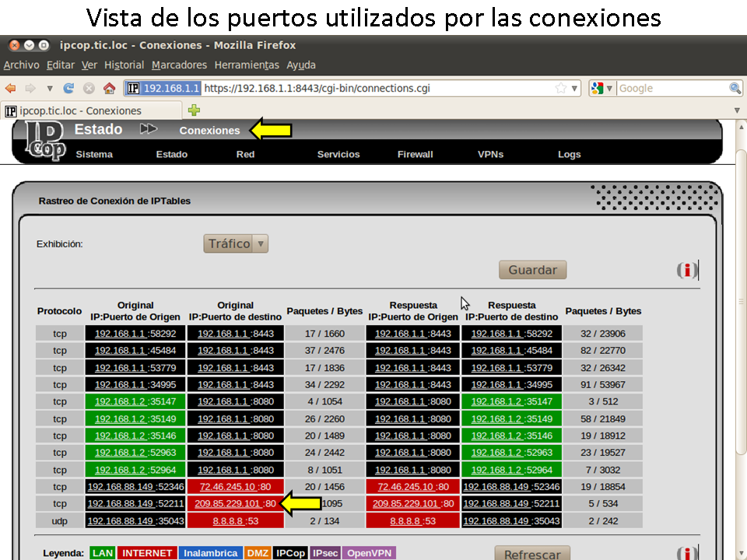
Task: Go to the Firefox home page icon
Action: click(109, 89)
